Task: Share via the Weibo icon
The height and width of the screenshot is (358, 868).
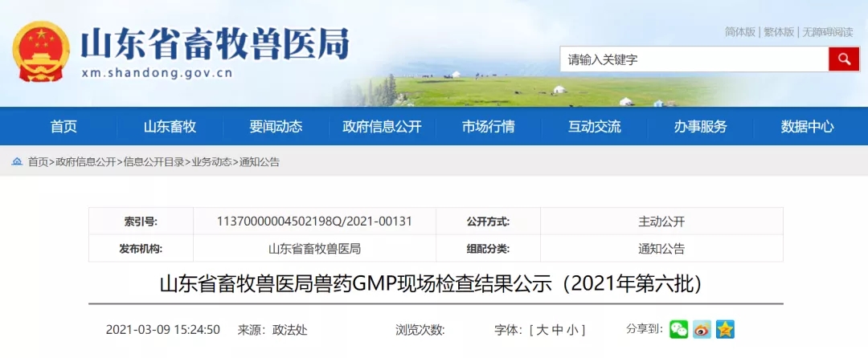Action: 702,329
